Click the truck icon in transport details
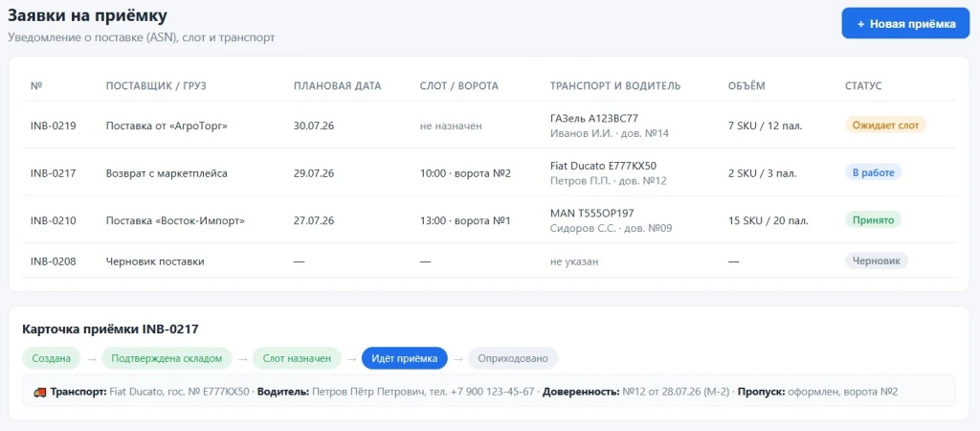The width and height of the screenshot is (980, 431). pos(40,393)
